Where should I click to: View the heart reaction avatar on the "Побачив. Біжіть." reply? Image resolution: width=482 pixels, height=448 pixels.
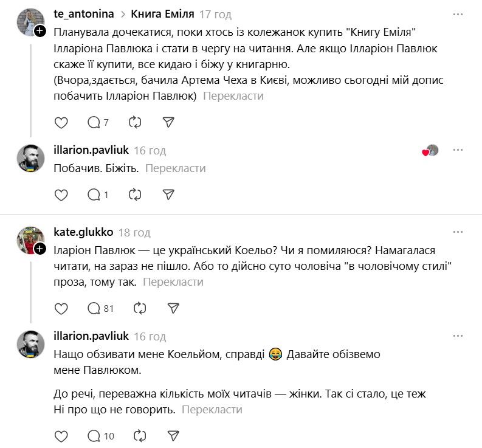click(430, 151)
